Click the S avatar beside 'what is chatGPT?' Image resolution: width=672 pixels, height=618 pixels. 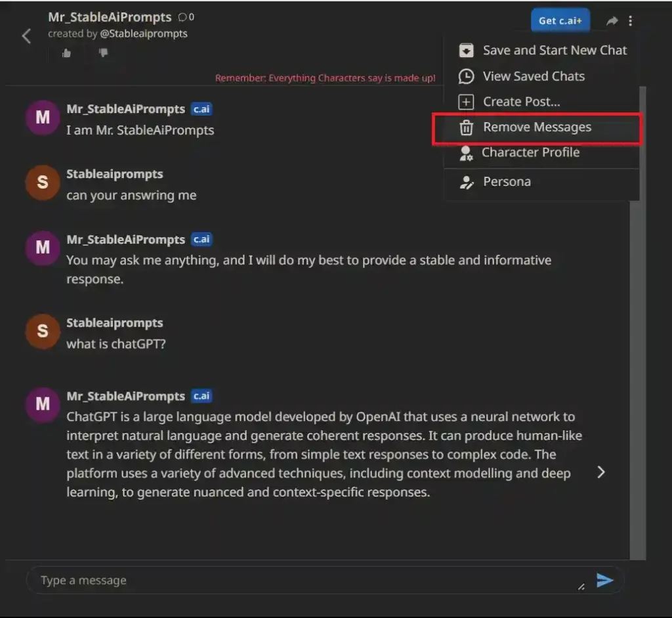tap(43, 331)
